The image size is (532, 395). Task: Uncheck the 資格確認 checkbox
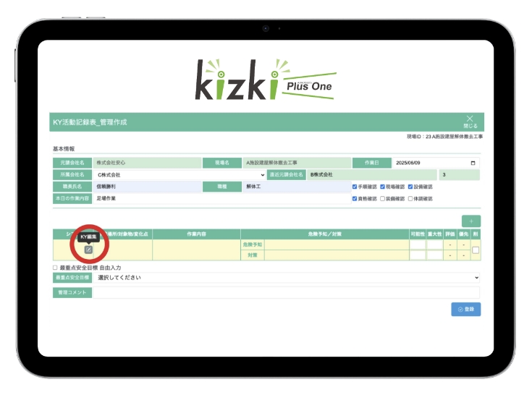(x=355, y=198)
